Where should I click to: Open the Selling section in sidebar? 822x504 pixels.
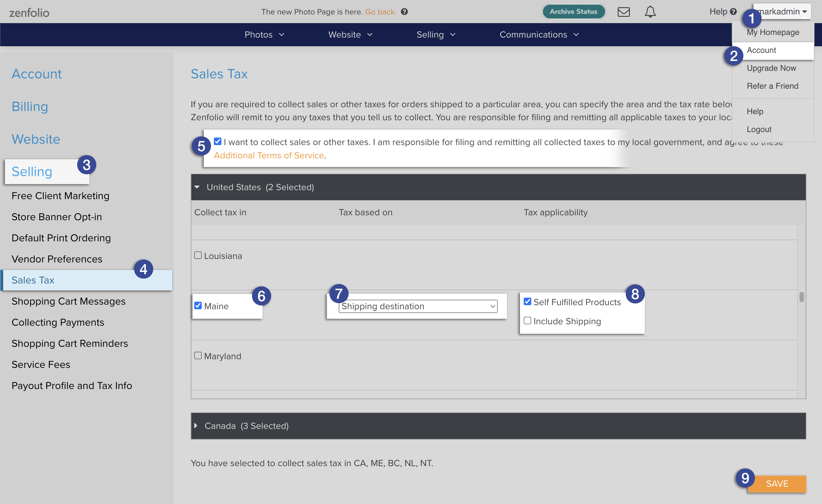[32, 171]
